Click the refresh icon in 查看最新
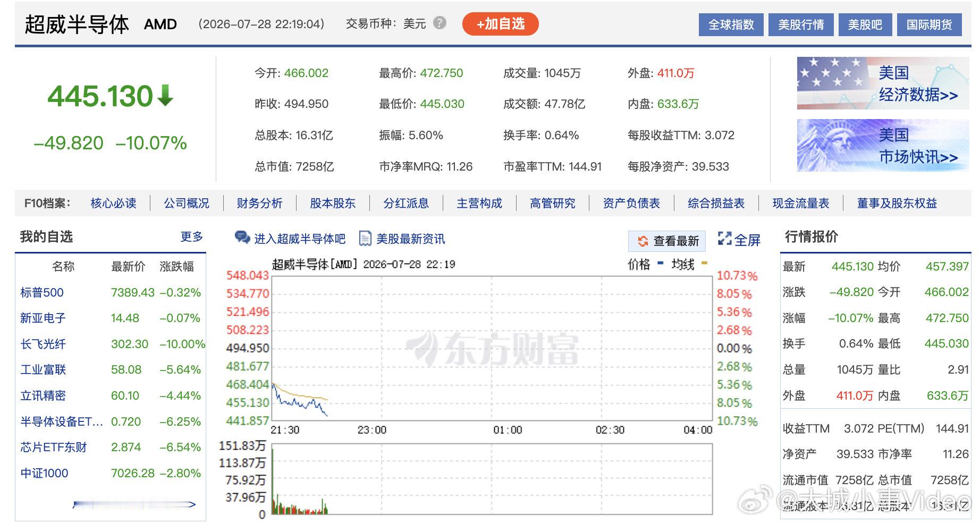 tap(643, 241)
